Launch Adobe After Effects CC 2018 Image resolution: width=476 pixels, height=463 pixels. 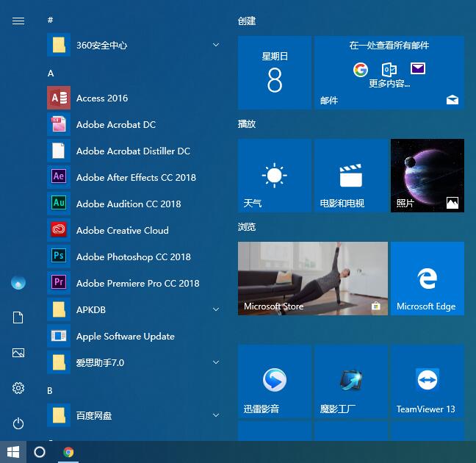pos(135,178)
